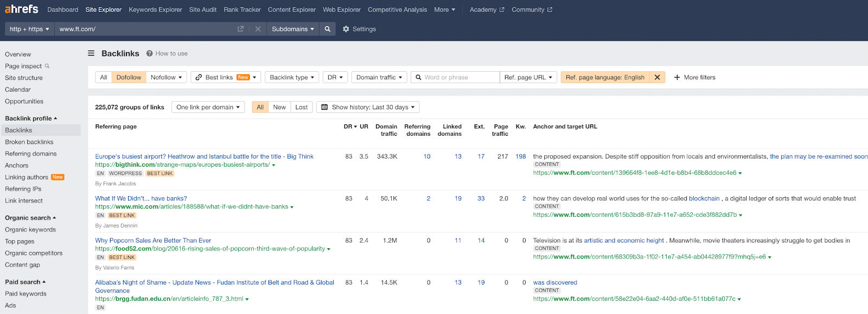Click the Ahrefs logo
Screen dimensions: 868x314
tap(22, 9)
